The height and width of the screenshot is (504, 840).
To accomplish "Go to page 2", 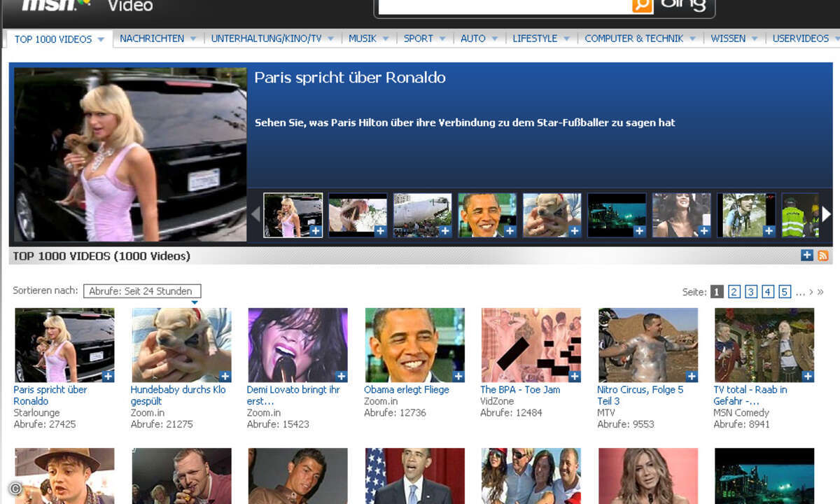I will (734, 292).
